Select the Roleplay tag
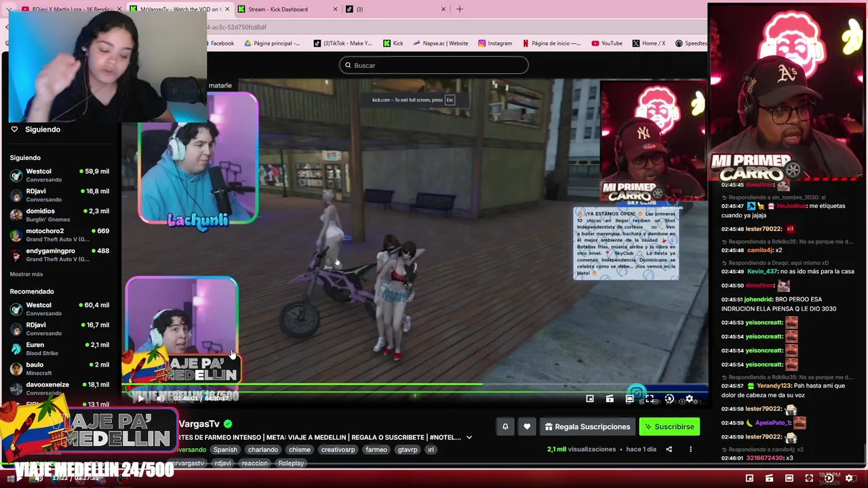This screenshot has height=488, width=868. tap(291, 463)
